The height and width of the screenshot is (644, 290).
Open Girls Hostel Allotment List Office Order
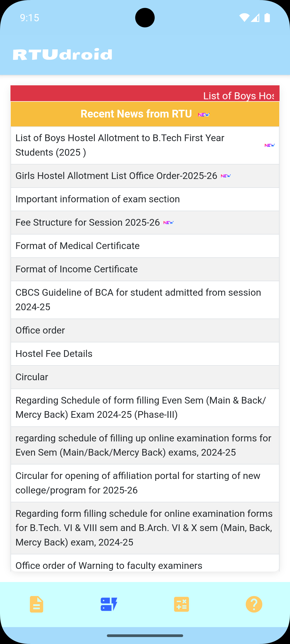(x=116, y=176)
